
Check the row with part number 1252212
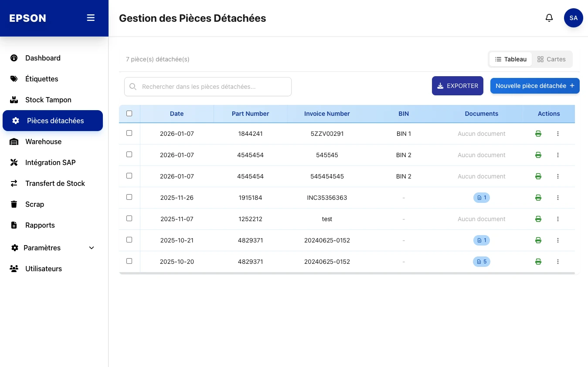129,219
